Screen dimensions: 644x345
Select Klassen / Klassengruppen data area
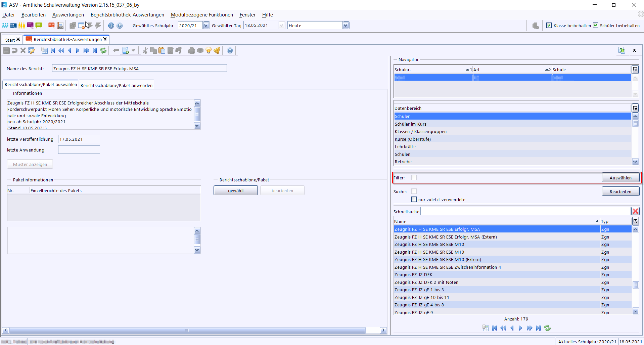coord(512,132)
